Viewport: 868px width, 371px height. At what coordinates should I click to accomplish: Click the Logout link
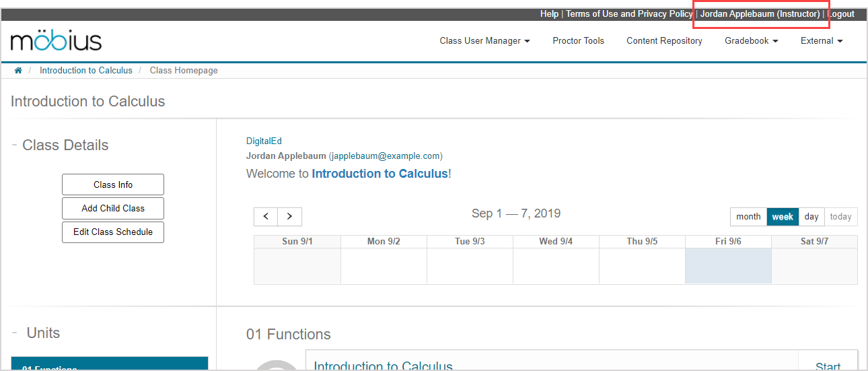(841, 13)
